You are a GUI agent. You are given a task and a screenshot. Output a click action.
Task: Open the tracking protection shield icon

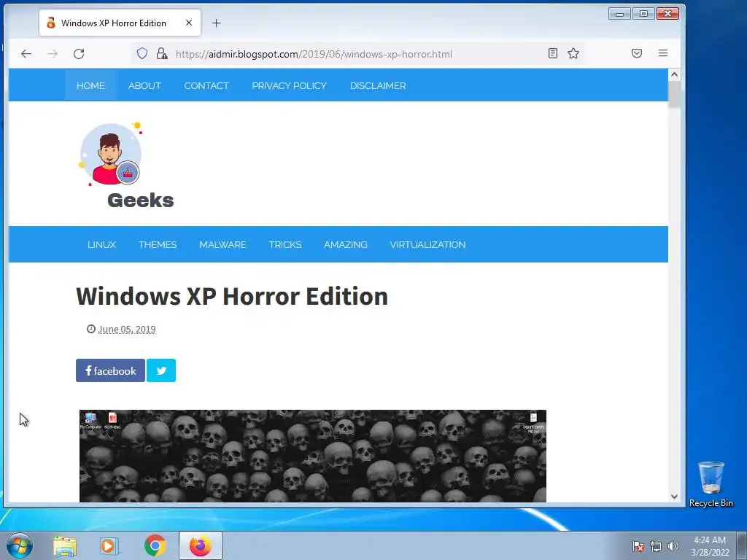tap(142, 53)
